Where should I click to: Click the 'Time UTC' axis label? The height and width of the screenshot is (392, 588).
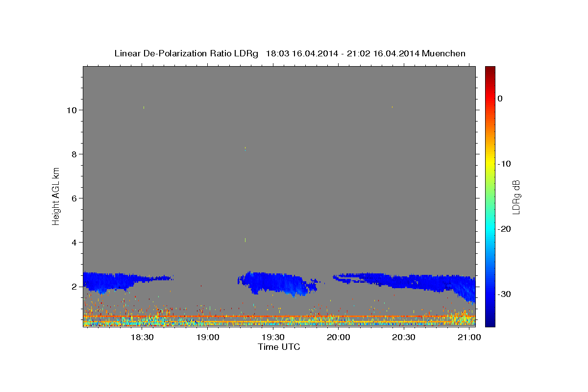pyautogui.click(x=279, y=347)
